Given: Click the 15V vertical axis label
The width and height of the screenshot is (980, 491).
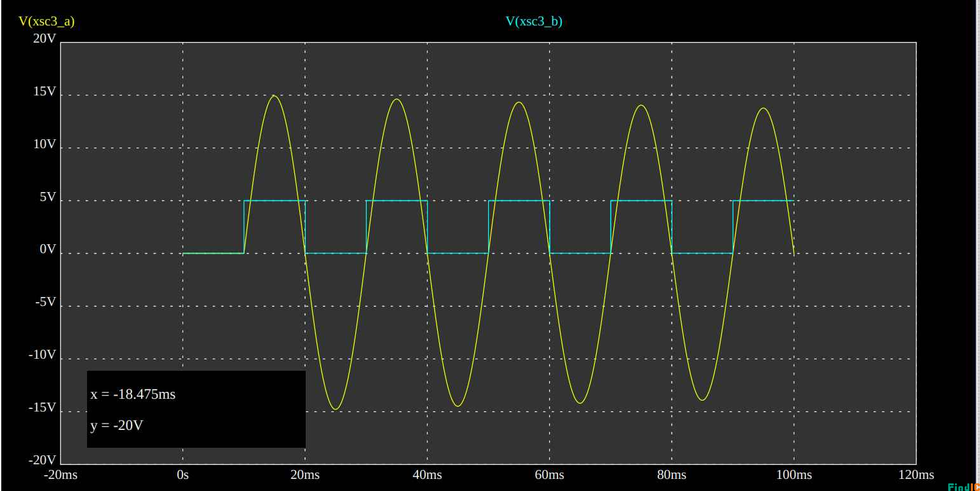Looking at the screenshot, I should pyautogui.click(x=44, y=92).
